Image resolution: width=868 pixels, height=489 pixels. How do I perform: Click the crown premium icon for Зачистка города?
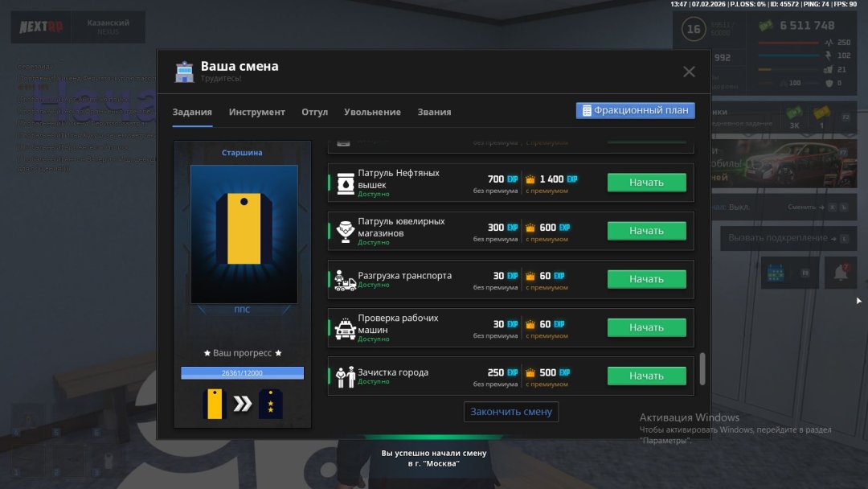pos(530,372)
